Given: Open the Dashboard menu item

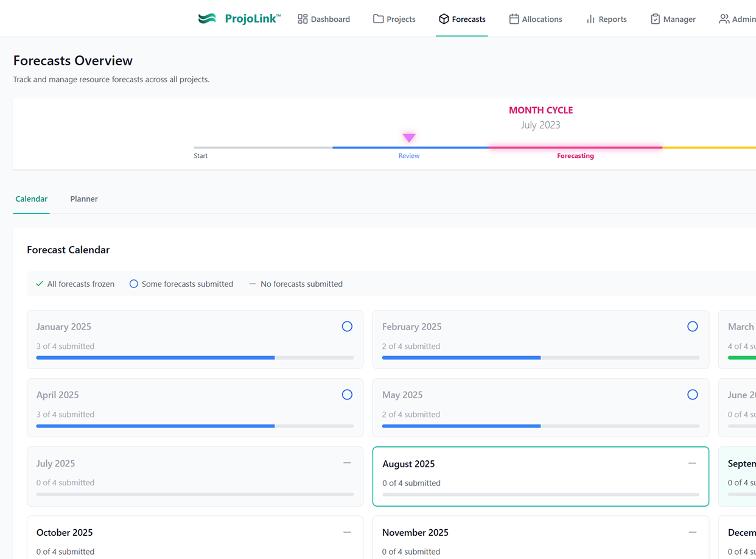Looking at the screenshot, I should coord(324,19).
